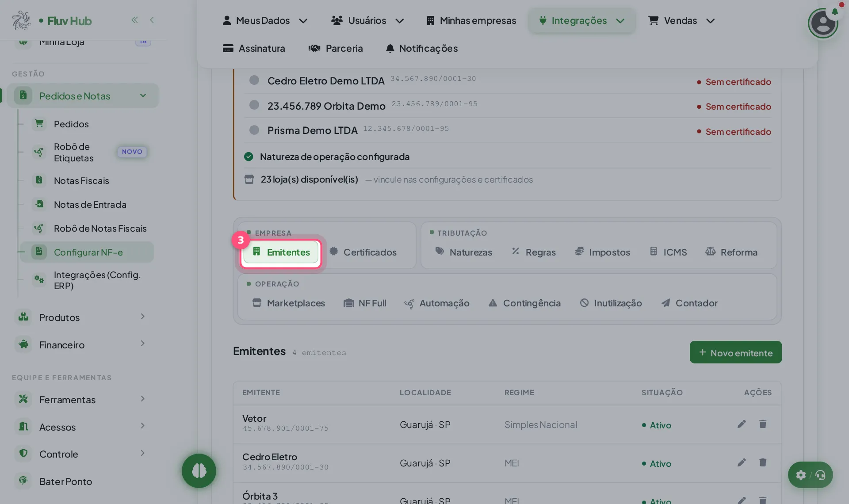Open the Integrações dropdown menu
The image size is (849, 504).
pyautogui.click(x=581, y=20)
